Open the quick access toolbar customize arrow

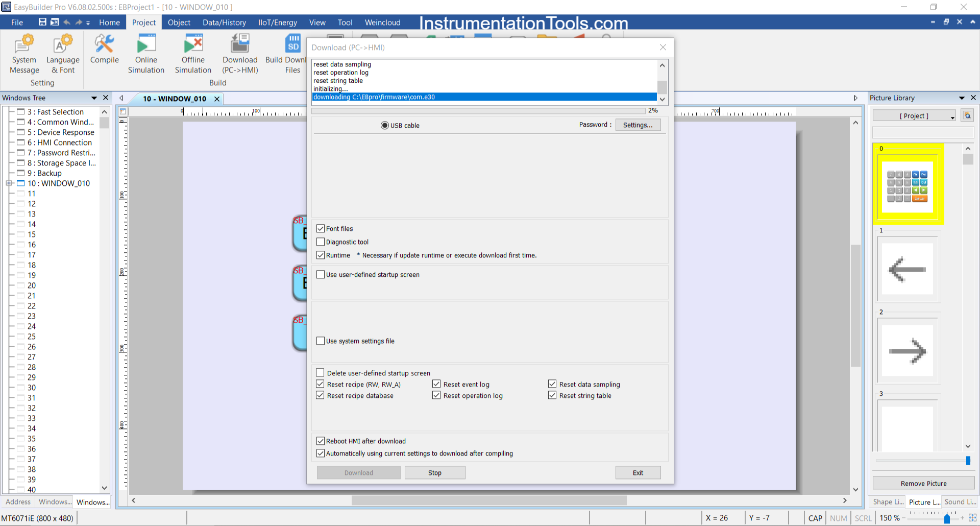point(88,22)
